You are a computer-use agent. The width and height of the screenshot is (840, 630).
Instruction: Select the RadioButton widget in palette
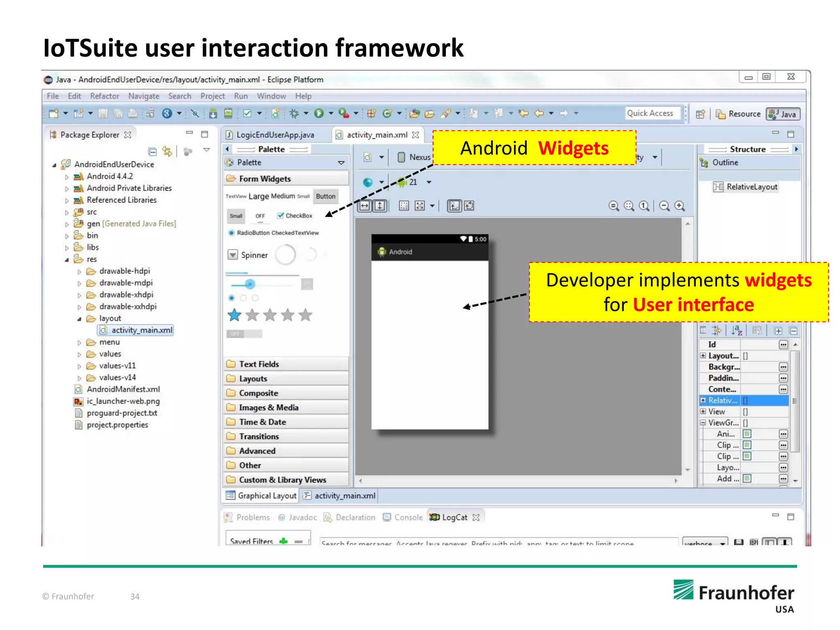[x=249, y=233]
